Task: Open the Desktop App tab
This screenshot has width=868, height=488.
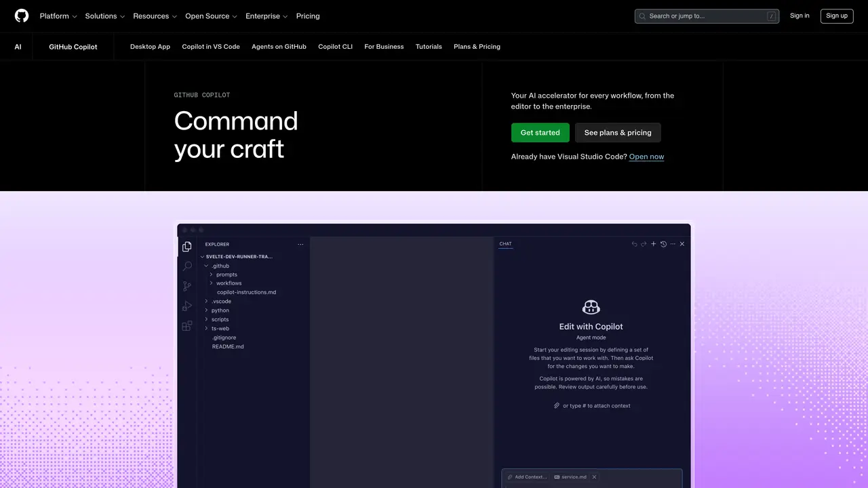Action: (150, 47)
